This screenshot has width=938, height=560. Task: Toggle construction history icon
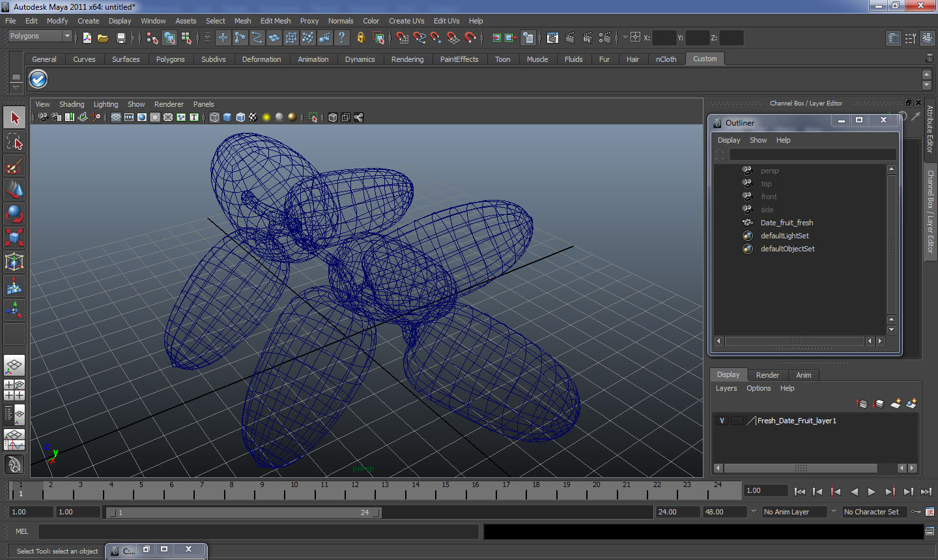528,38
